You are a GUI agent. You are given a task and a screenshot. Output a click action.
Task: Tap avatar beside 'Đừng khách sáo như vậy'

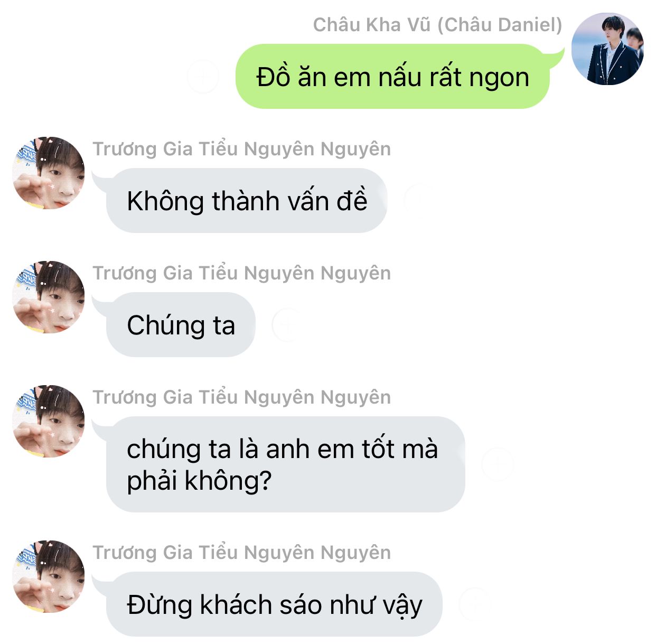coord(49,576)
